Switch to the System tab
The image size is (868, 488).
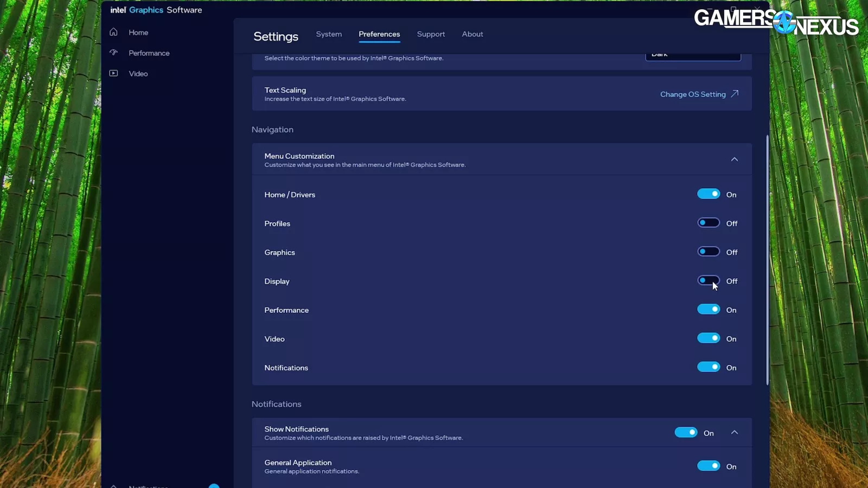coord(329,34)
